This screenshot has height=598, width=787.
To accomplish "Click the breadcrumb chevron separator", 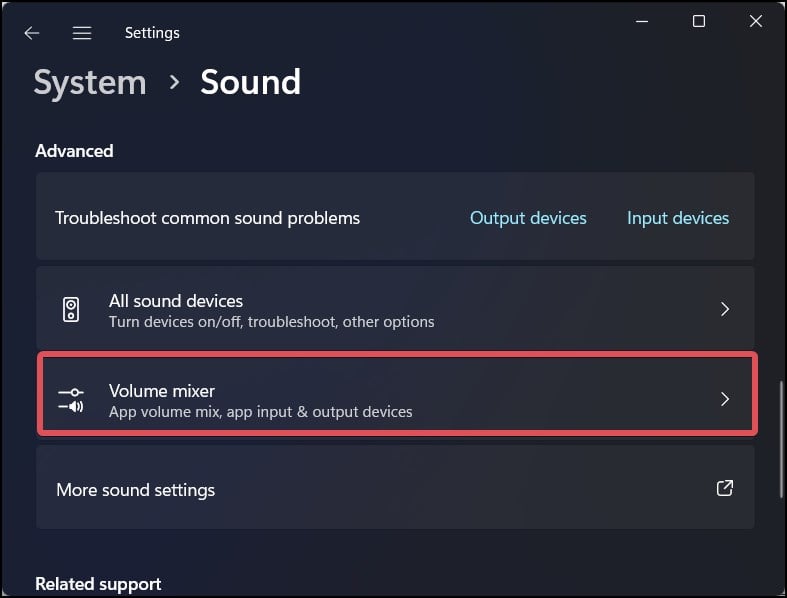I will tap(174, 82).
